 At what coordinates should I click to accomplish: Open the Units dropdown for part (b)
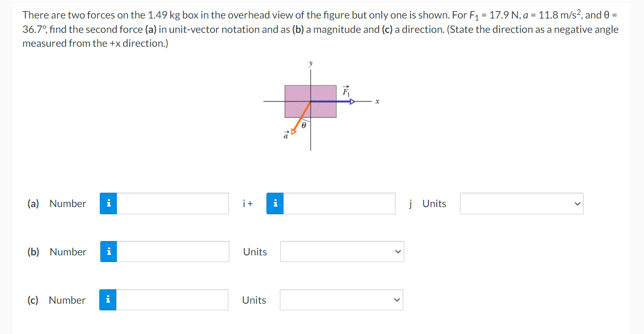coord(342,251)
